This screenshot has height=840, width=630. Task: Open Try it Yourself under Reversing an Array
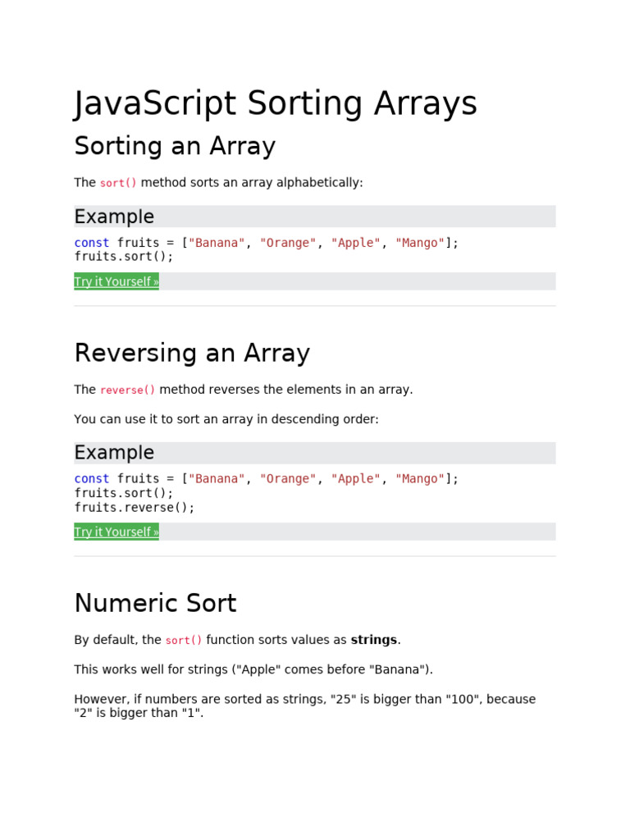[x=116, y=532]
